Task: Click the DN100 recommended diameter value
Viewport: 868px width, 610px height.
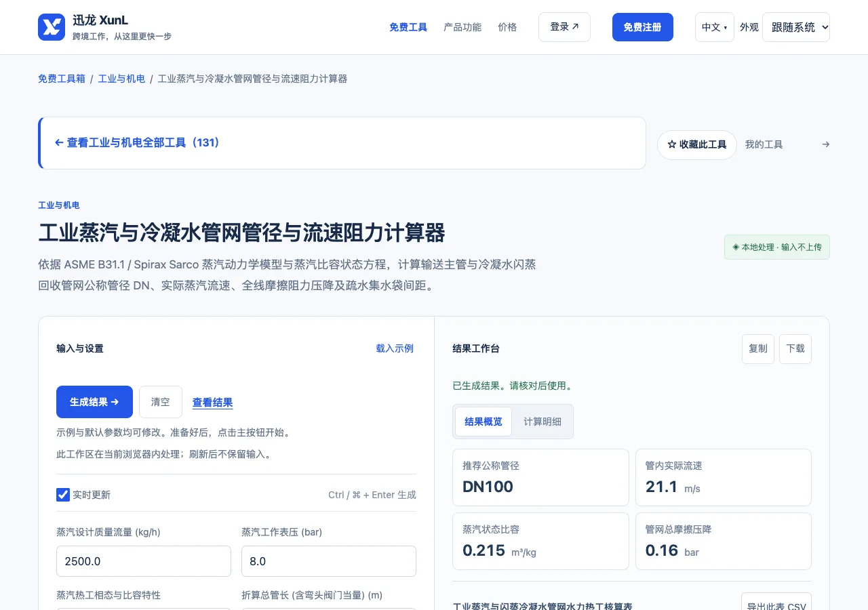Action: [x=488, y=487]
